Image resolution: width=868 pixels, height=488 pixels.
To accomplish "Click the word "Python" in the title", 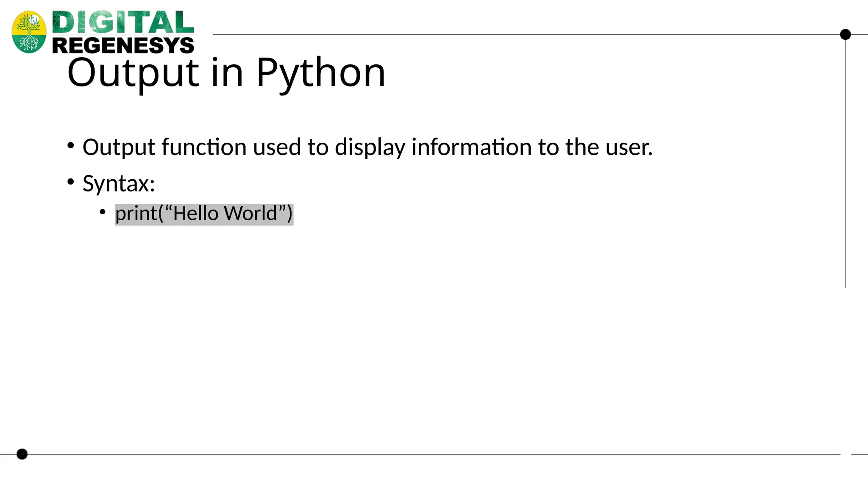I will coord(321,73).
